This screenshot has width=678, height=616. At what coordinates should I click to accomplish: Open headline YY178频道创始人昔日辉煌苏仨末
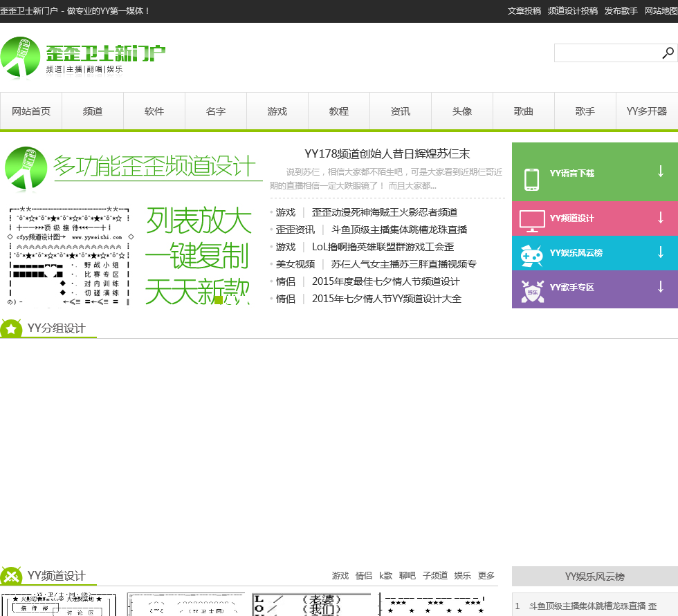387,153
